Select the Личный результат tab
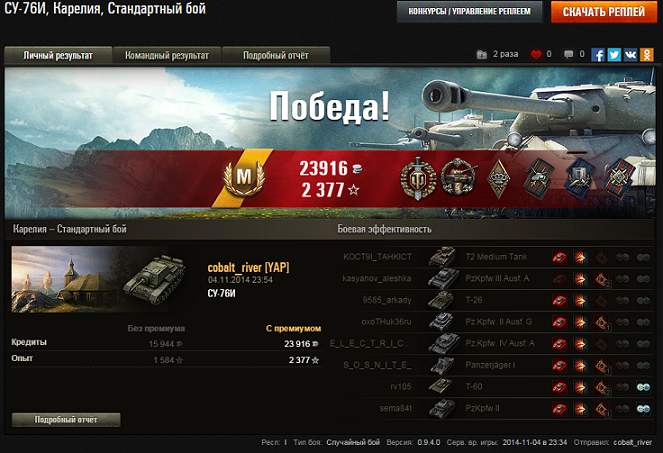Viewport: 663px width, 453px height. [58, 55]
